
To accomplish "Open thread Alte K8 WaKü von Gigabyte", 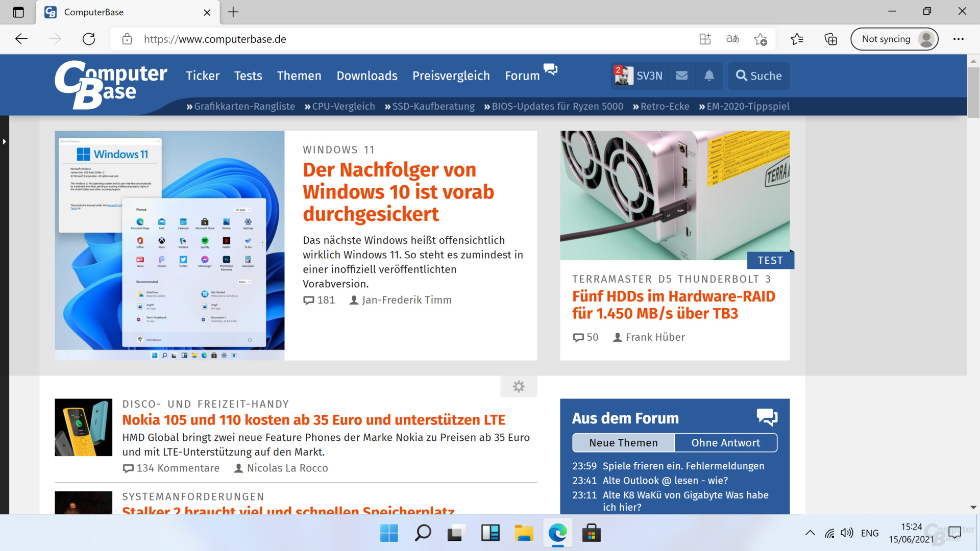I will pos(685,501).
